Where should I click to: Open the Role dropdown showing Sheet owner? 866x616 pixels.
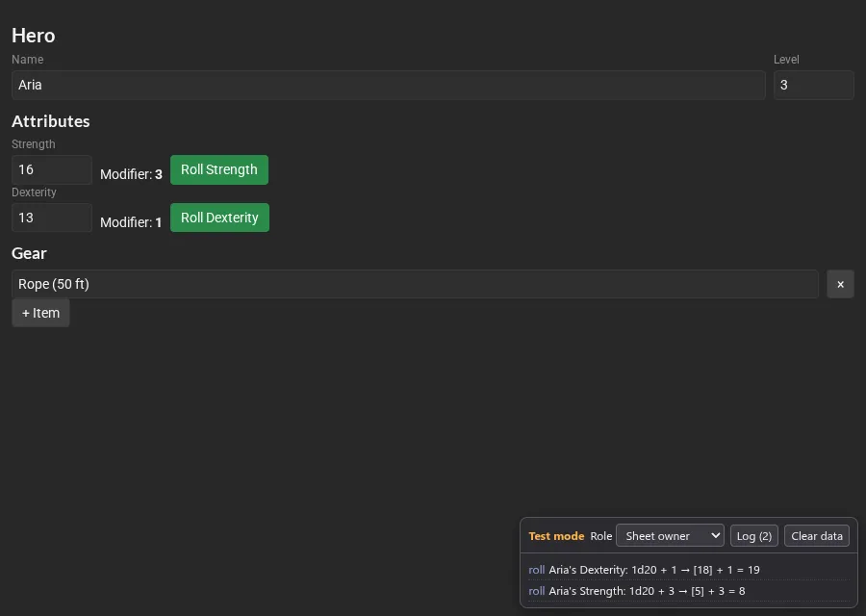670,535
